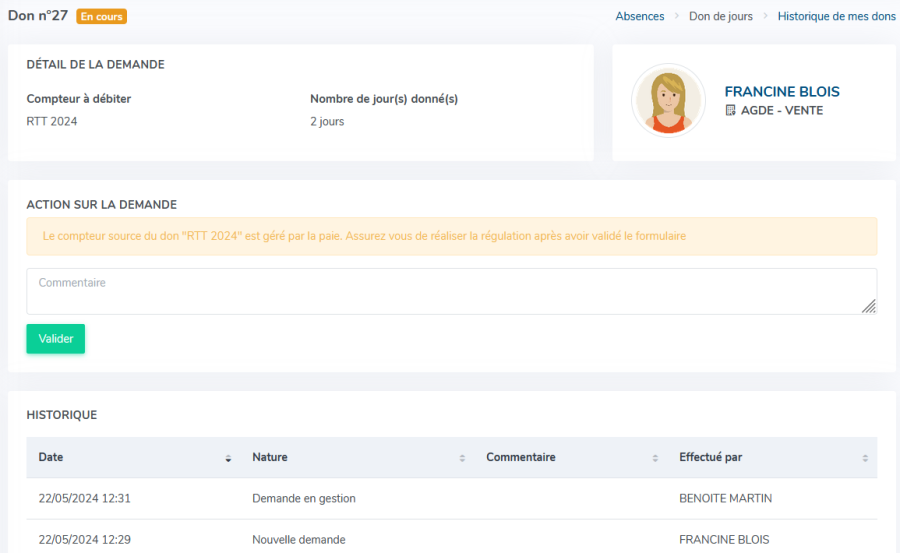The image size is (900, 553).
Task: Select the 22/05/2024 12:31 date cell
Action: point(84,498)
